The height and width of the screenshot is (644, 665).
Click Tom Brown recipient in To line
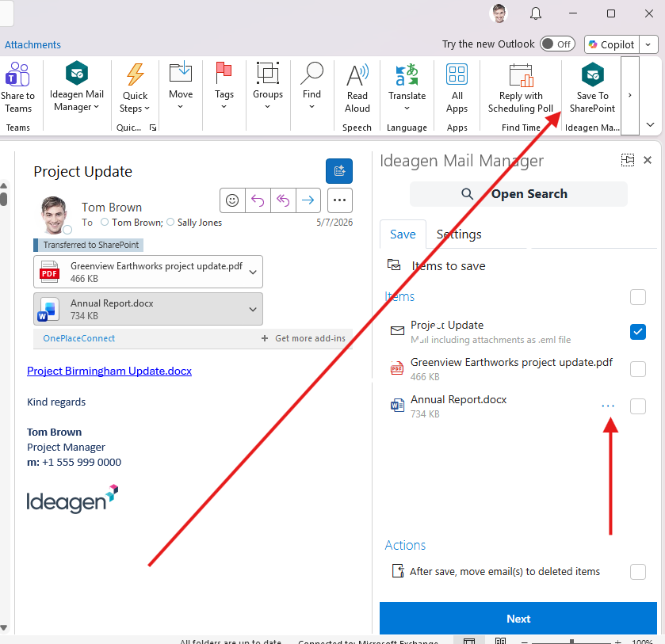pos(137,223)
